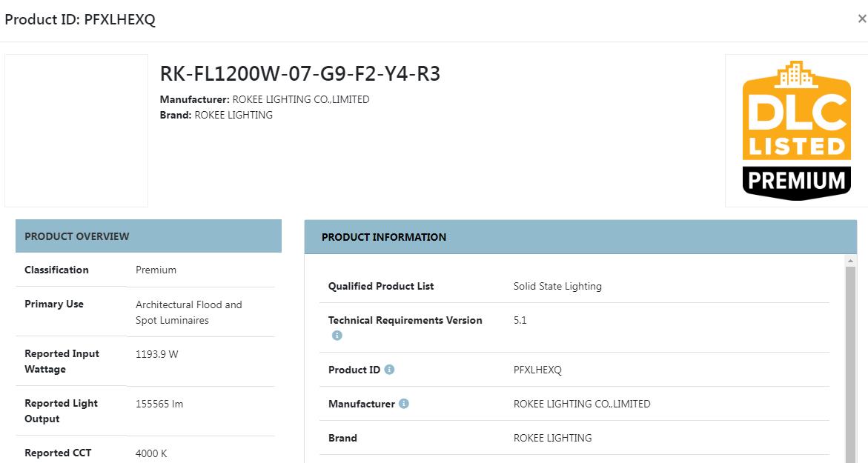Click the info icon next to Manufacturer
The width and height of the screenshot is (868, 463).
tap(403, 404)
